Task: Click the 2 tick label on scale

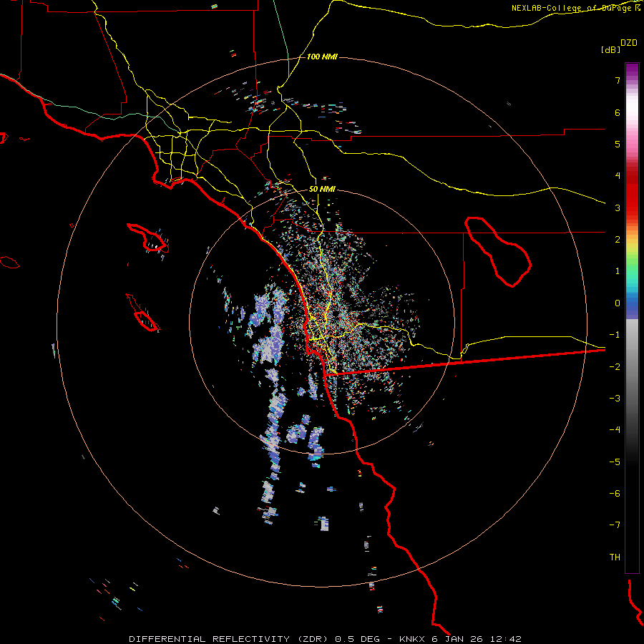Action: coord(618,240)
